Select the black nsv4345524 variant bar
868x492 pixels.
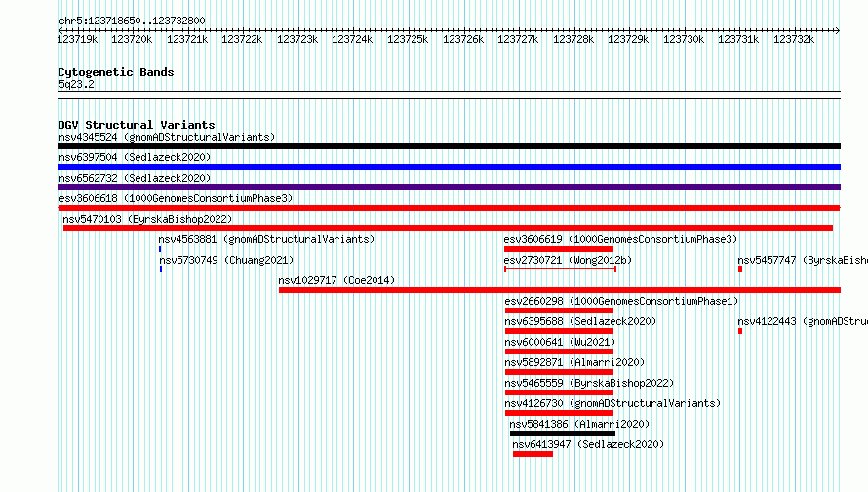pyautogui.click(x=449, y=146)
